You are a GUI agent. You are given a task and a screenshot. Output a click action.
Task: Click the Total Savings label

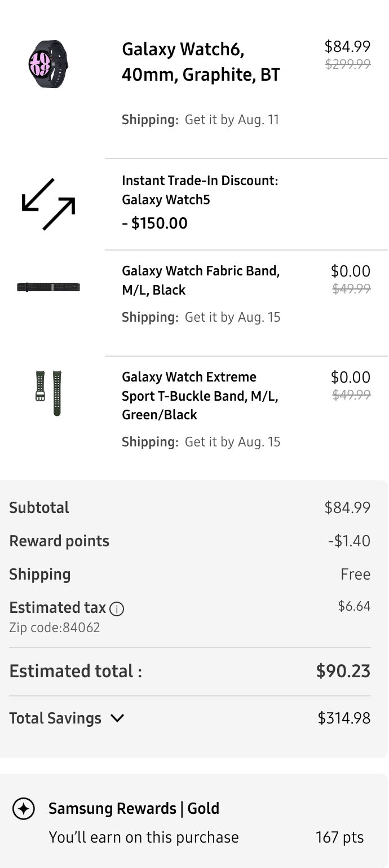55,718
